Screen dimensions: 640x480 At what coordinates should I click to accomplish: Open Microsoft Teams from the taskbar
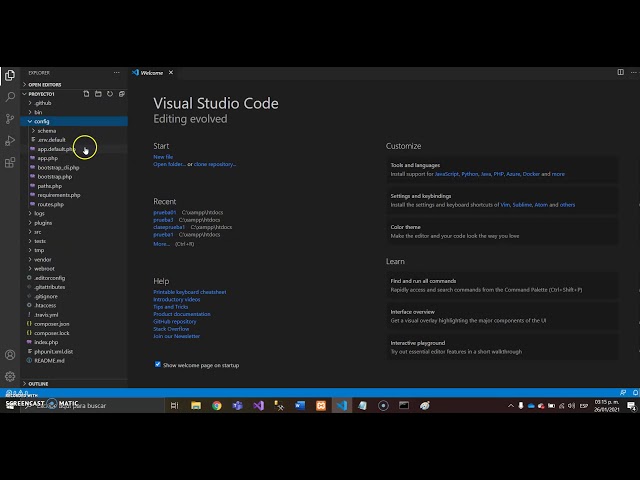point(238,405)
